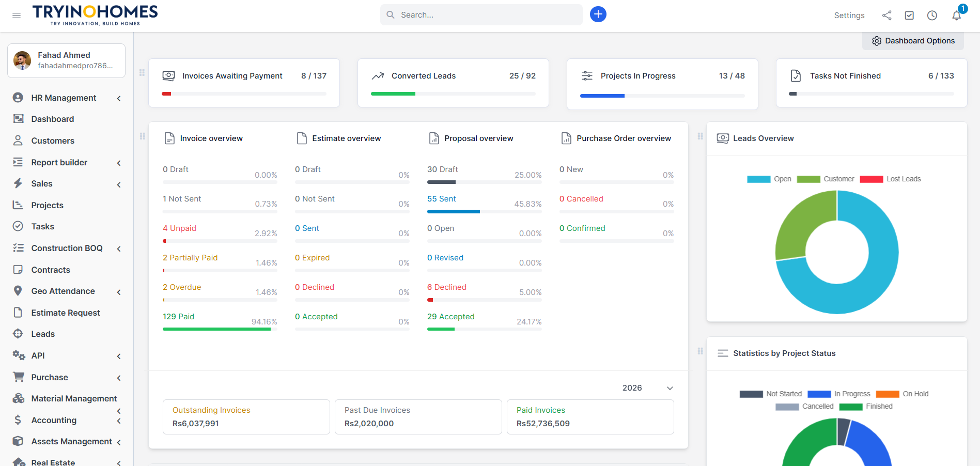Click the Tasks check-circle icon
The image size is (980, 466).
(x=18, y=226)
